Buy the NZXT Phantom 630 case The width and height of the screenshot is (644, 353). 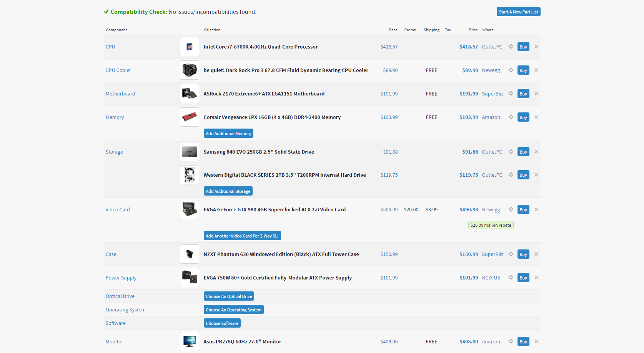[x=523, y=254]
